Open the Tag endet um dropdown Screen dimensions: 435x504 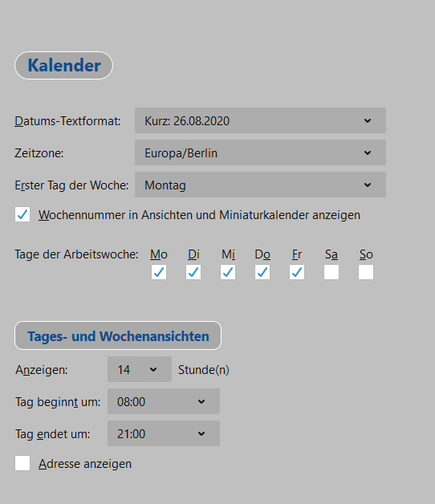[x=164, y=433]
